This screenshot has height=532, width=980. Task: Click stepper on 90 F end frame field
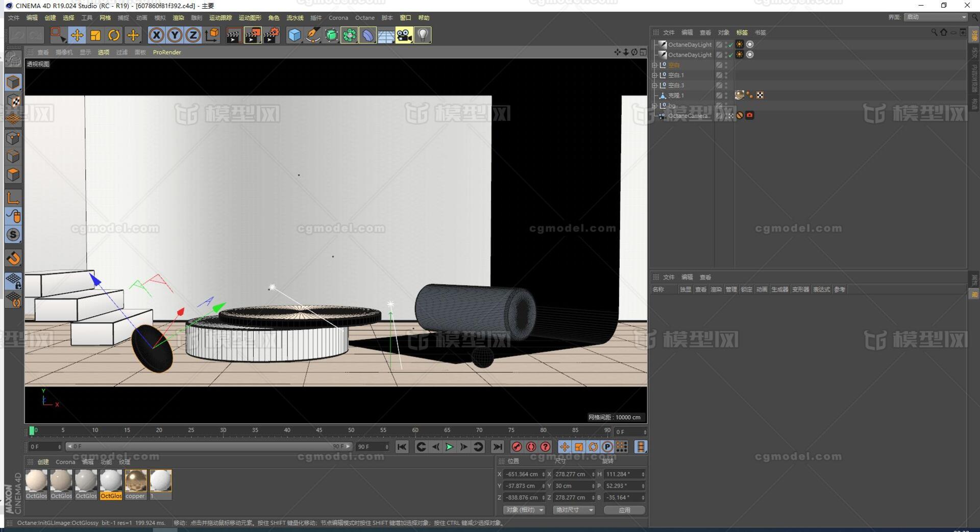tap(386, 447)
